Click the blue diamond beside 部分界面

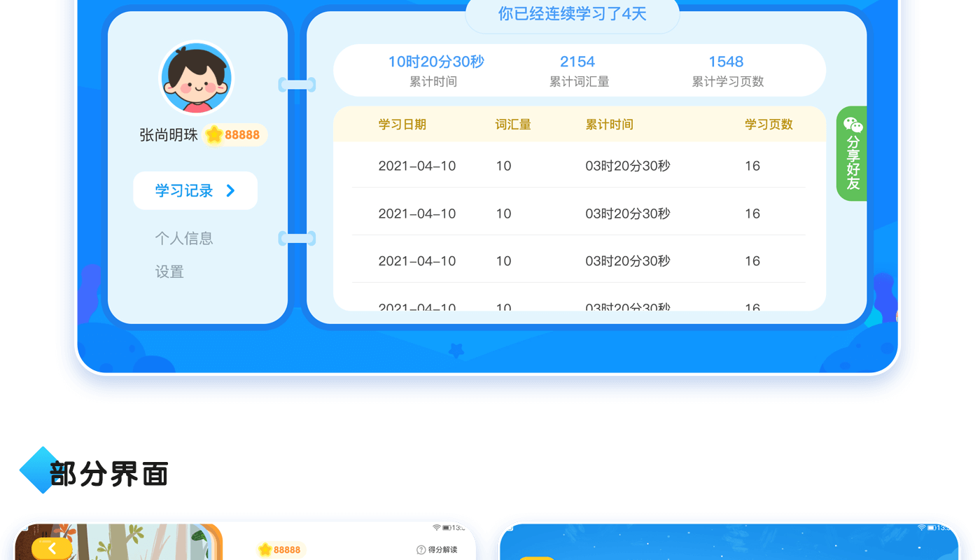[40, 470]
